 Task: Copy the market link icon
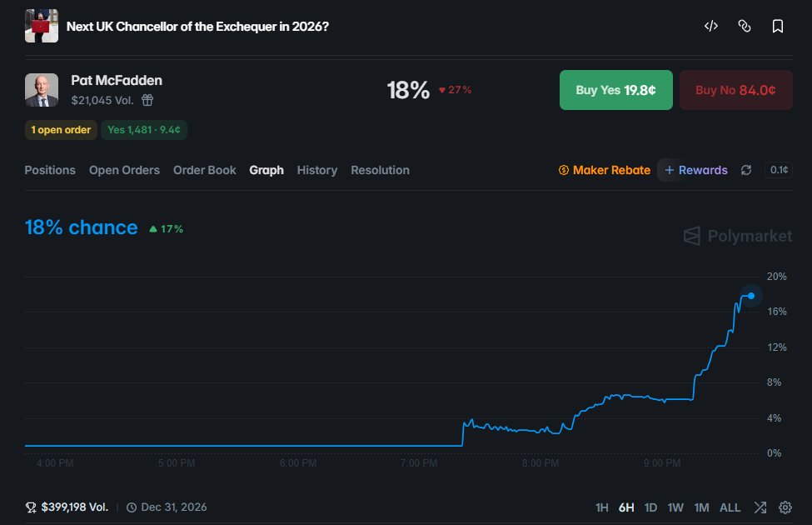[x=745, y=26]
